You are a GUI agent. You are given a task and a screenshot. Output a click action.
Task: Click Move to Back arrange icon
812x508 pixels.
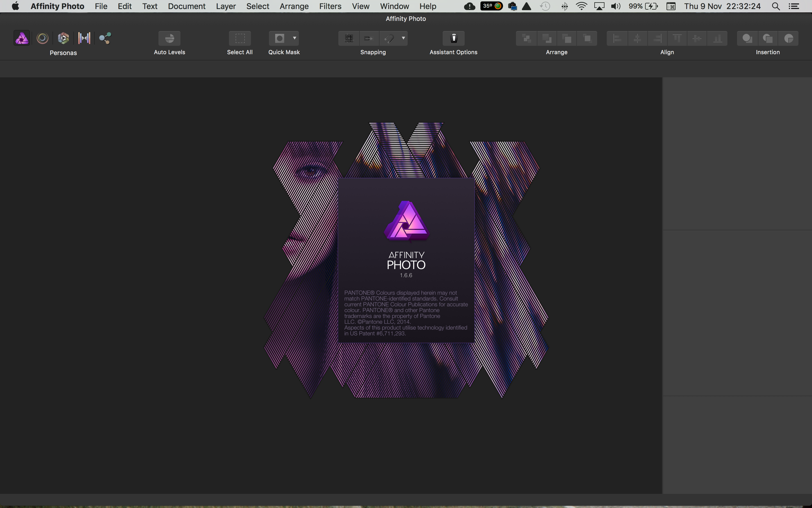pos(526,38)
